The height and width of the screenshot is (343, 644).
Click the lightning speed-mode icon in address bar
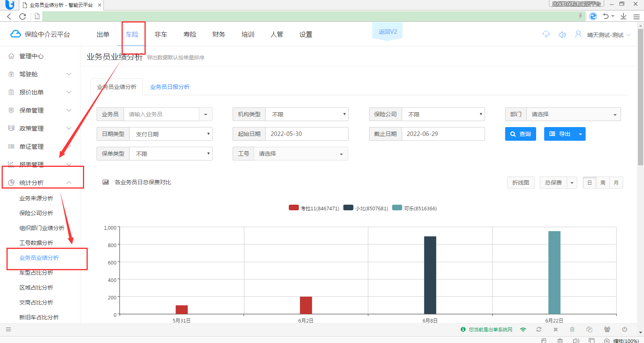pos(580,16)
